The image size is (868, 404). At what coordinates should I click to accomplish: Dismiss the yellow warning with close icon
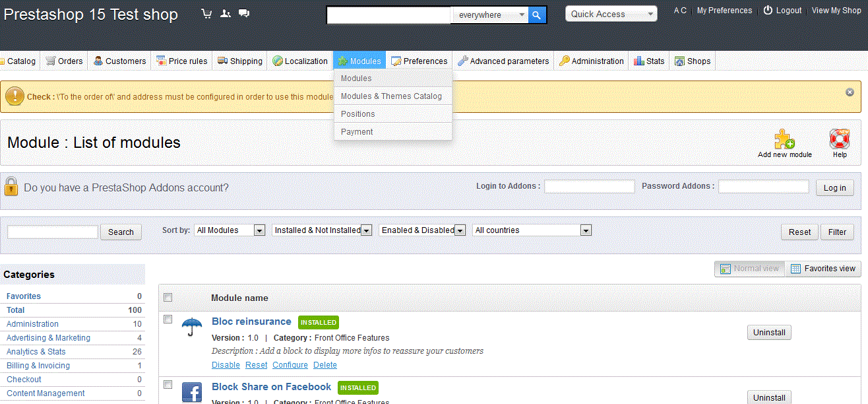(850, 92)
